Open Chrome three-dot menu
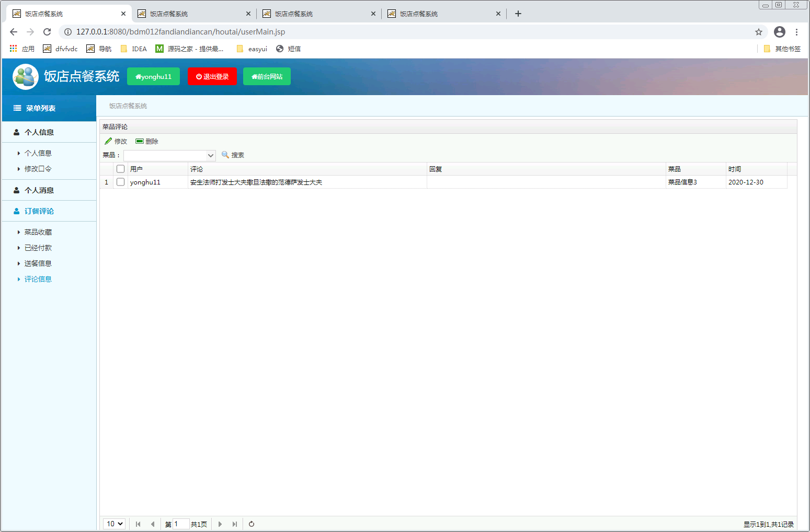810x532 pixels. coord(796,32)
